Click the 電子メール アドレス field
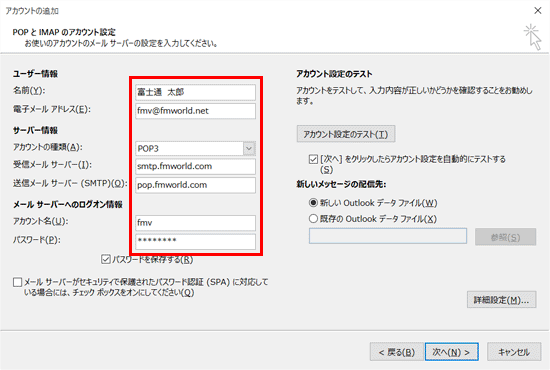The image size is (550, 370). tap(195, 111)
